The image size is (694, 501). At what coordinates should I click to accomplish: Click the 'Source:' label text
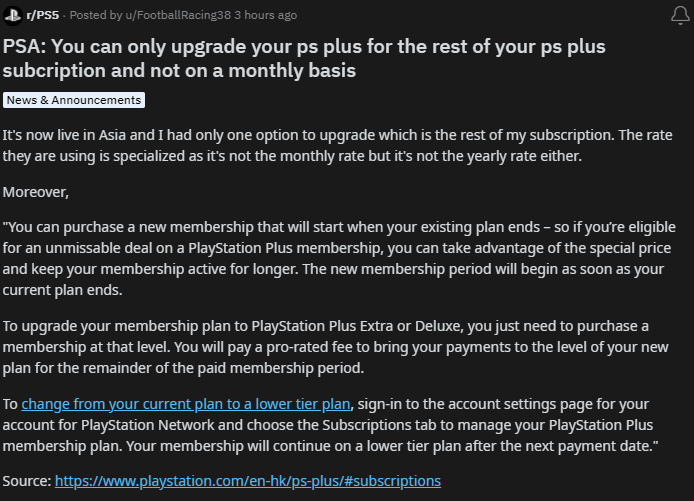27,481
